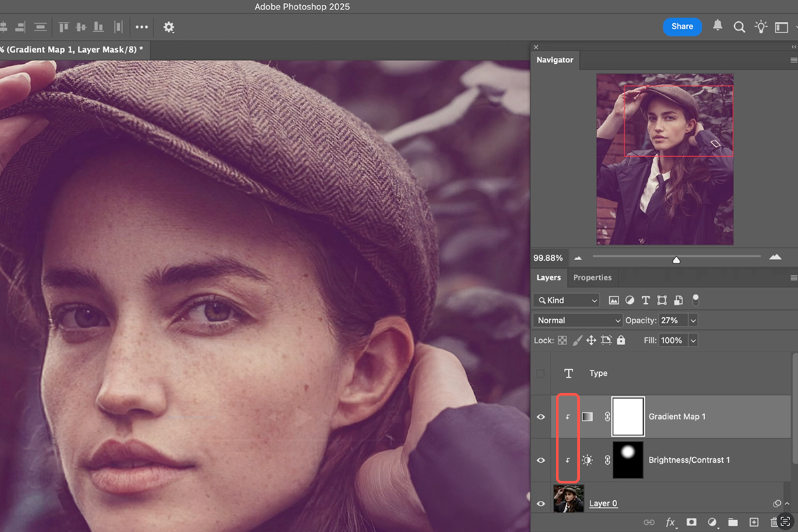The width and height of the screenshot is (798, 532).
Task: Open the Normal blend mode dropdown
Action: (x=577, y=321)
